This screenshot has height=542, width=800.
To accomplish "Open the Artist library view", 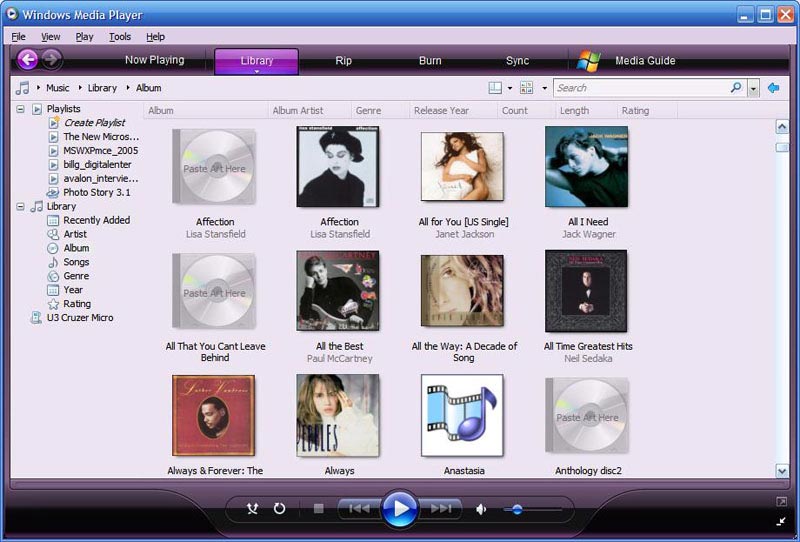I will tap(75, 234).
